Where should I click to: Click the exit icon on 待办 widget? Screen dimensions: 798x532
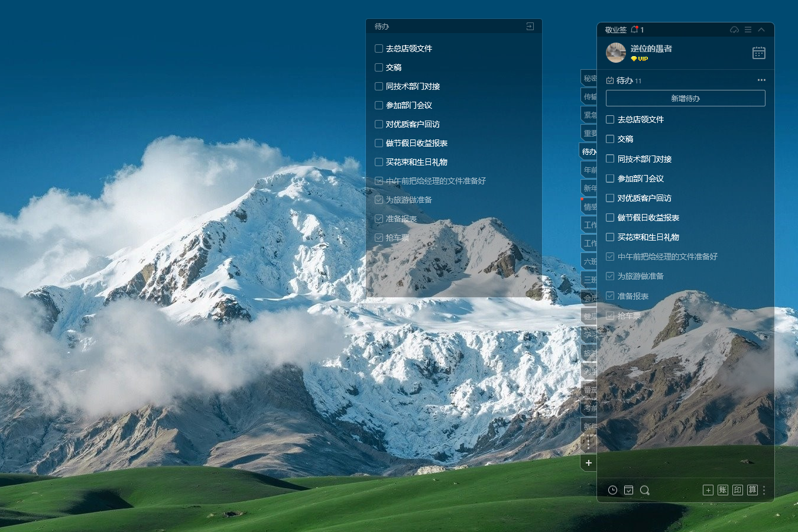(530, 27)
